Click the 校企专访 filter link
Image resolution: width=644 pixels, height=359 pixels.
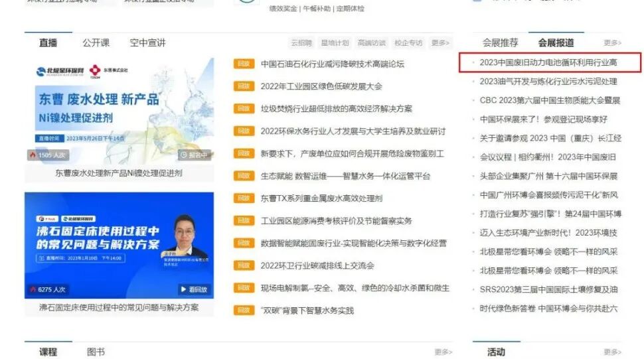(x=408, y=42)
